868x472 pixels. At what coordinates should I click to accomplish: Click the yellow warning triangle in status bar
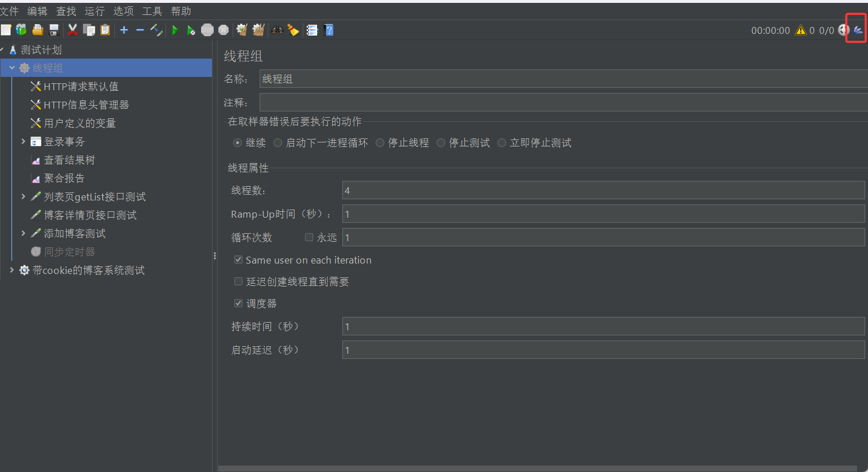(801, 30)
